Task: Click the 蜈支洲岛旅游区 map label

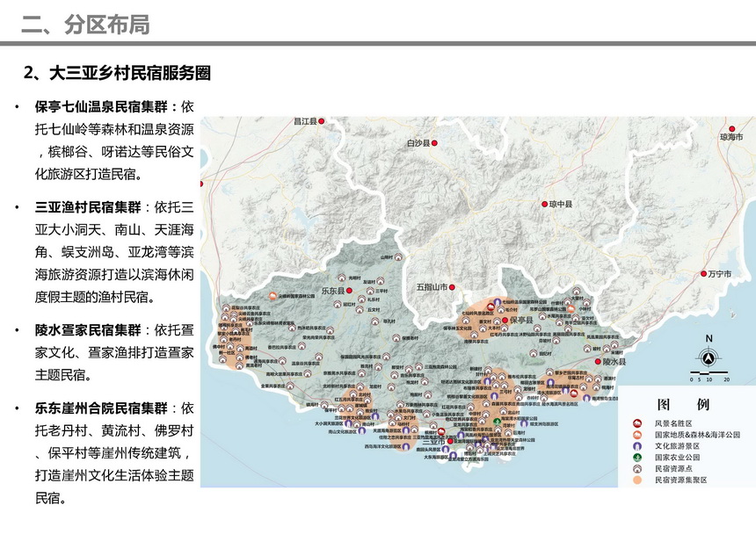Action: click(x=544, y=424)
